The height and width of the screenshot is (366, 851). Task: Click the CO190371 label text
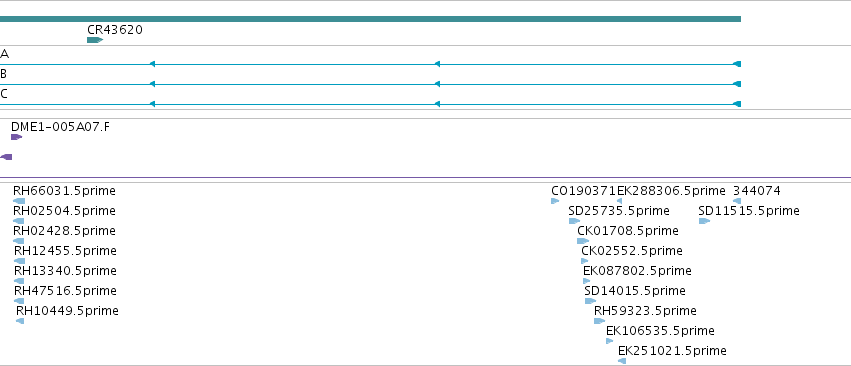click(x=583, y=191)
